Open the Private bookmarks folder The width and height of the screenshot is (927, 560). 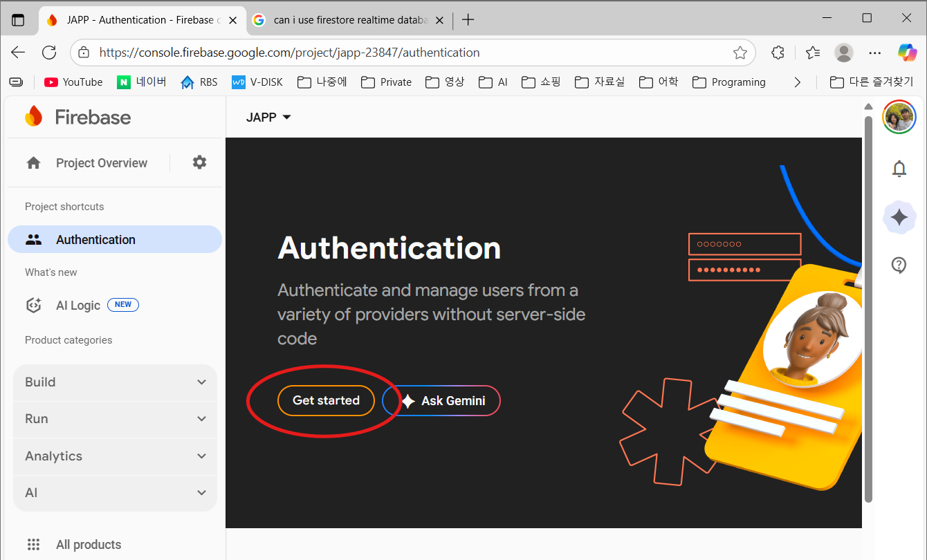386,82
